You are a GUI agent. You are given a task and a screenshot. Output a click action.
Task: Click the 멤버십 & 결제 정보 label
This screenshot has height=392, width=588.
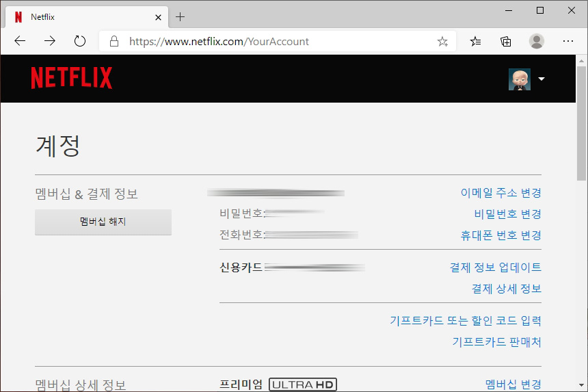pos(86,194)
